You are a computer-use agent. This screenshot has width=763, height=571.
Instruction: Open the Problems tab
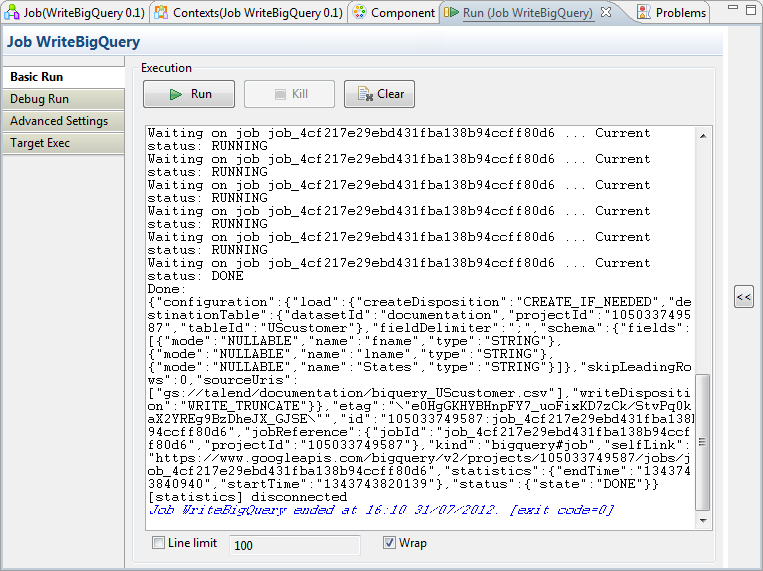(672, 12)
